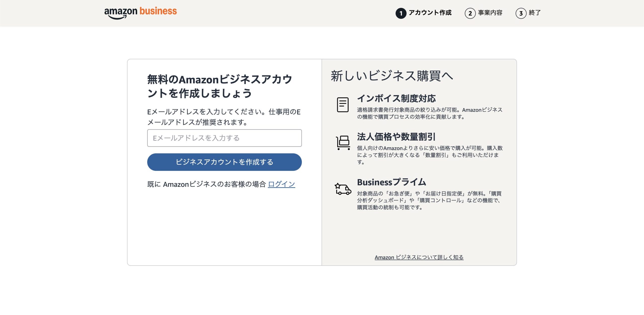The width and height of the screenshot is (644, 315).
Task: Click the Amazon Business logo
Action: pos(140,13)
